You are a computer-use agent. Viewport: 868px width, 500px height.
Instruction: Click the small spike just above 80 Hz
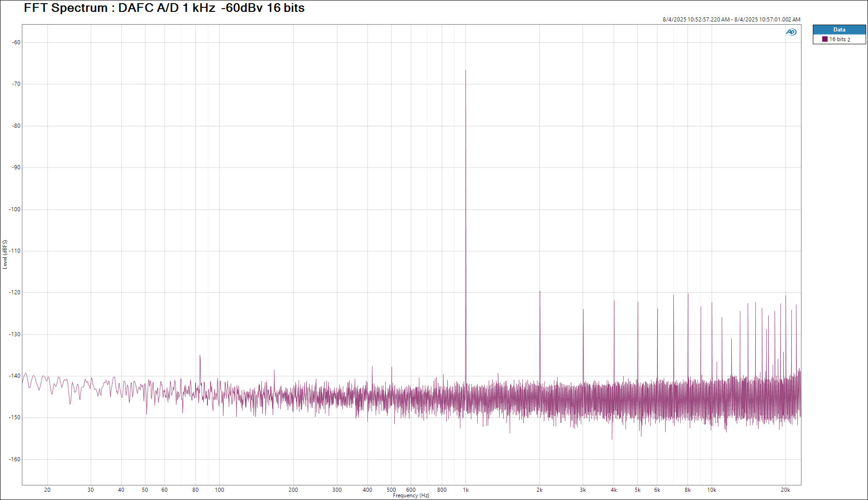[200, 356]
